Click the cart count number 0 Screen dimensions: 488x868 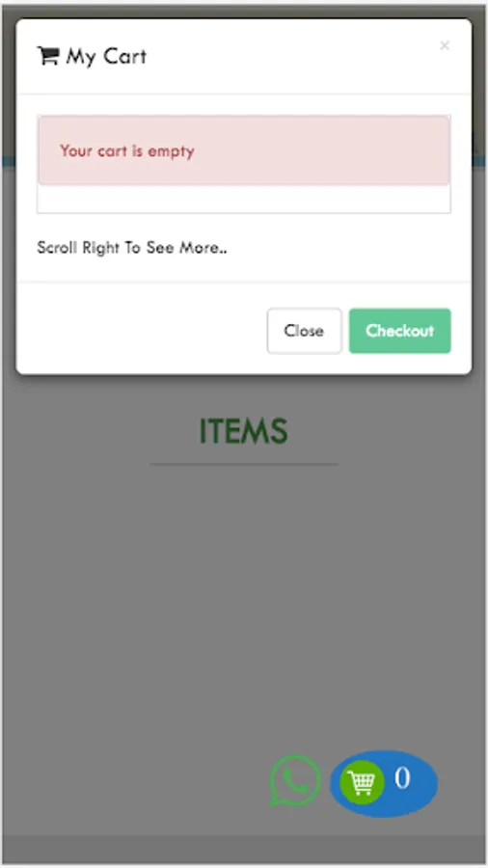[x=402, y=777]
